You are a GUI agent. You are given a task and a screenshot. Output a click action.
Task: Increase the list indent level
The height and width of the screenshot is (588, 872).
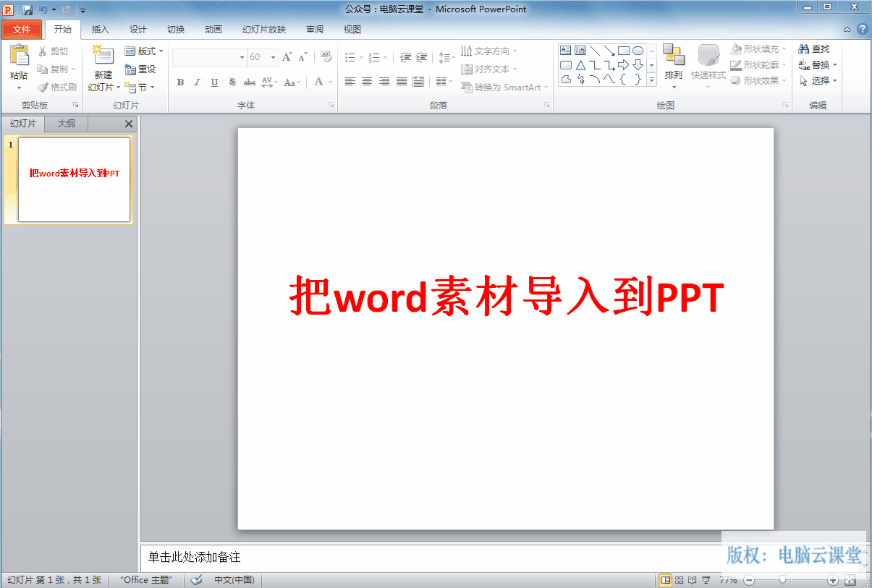click(422, 57)
